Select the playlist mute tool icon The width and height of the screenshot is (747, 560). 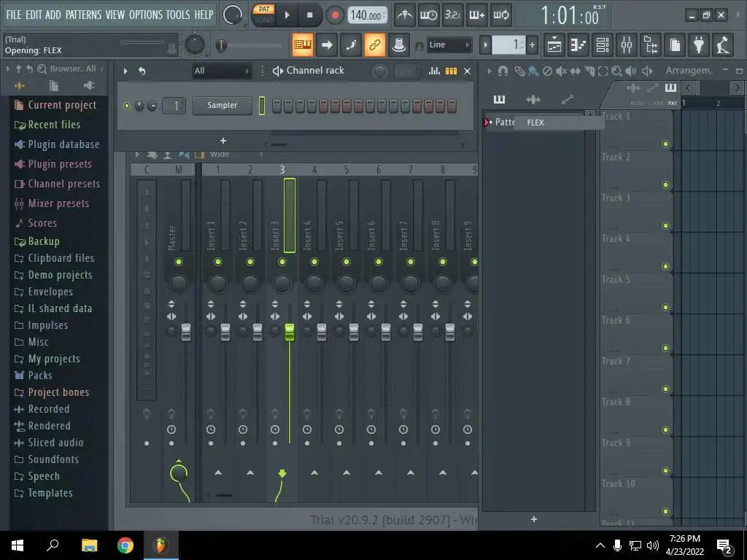coord(561,71)
